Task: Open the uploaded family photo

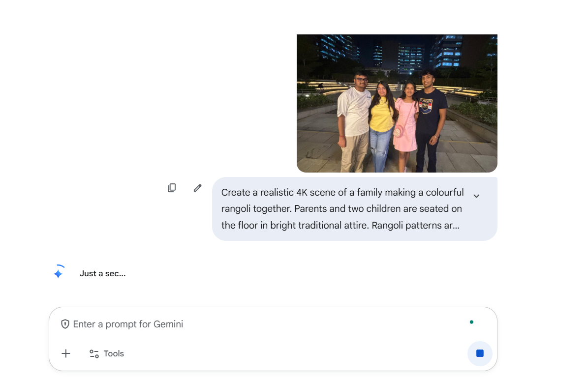Action: tap(397, 103)
